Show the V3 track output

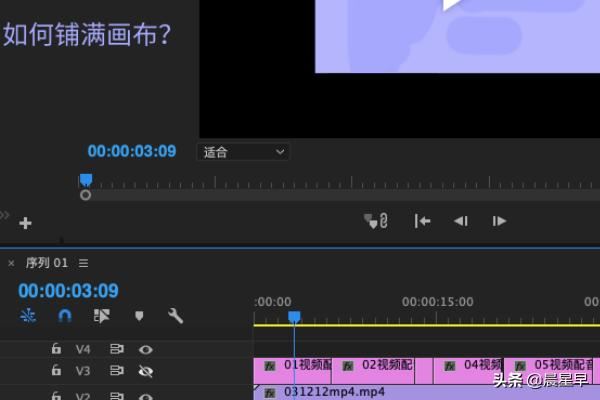tap(146, 371)
